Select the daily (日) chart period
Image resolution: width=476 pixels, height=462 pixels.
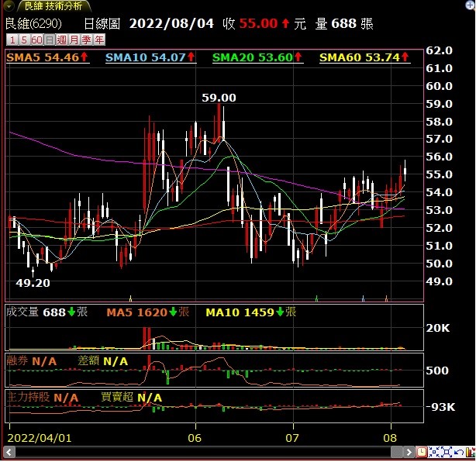(x=49, y=39)
